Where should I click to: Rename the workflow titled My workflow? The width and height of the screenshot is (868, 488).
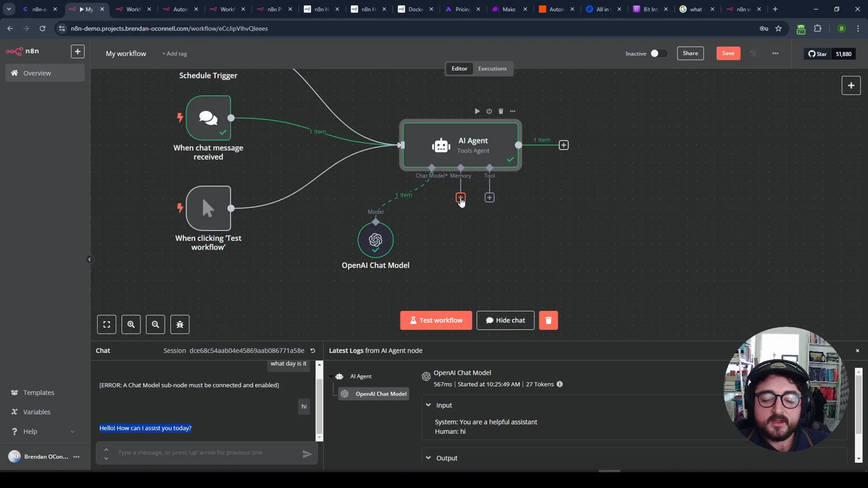pos(126,53)
